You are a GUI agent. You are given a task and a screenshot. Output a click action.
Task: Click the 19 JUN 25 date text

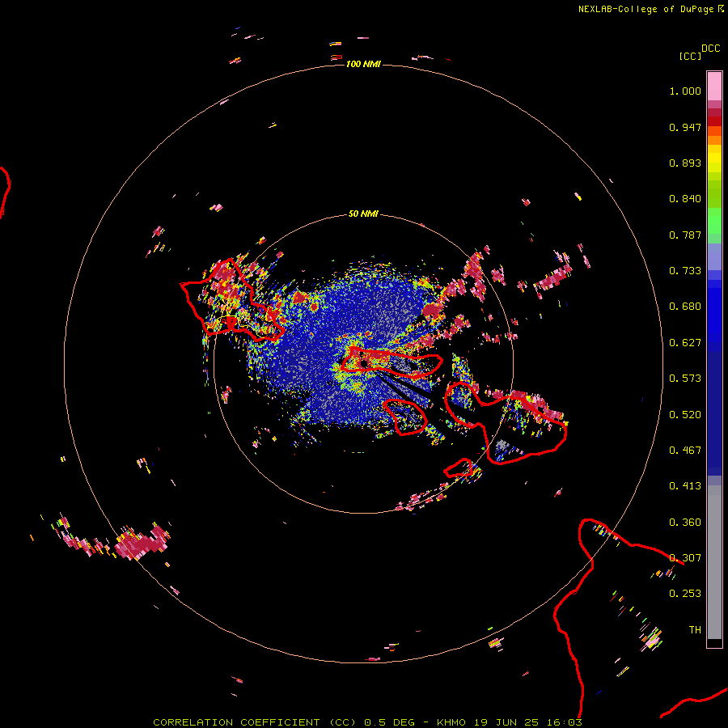tap(506, 722)
